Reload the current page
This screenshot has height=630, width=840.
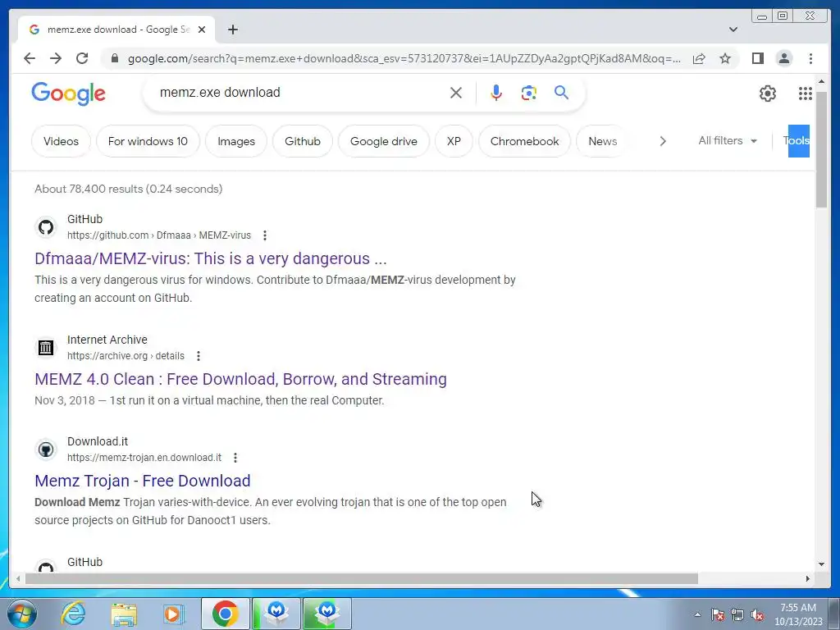[82, 58]
